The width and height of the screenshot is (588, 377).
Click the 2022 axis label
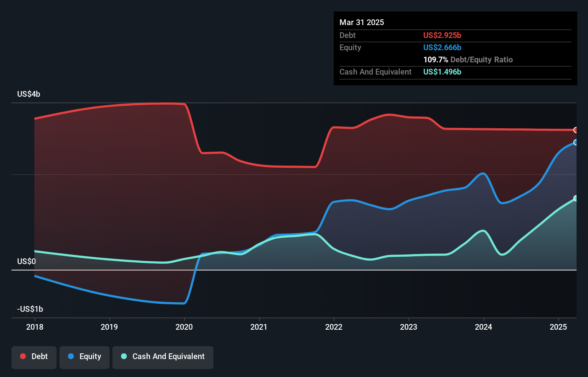click(x=334, y=327)
